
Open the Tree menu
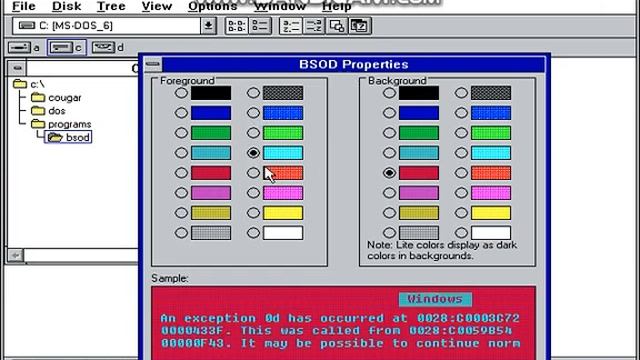111,6
